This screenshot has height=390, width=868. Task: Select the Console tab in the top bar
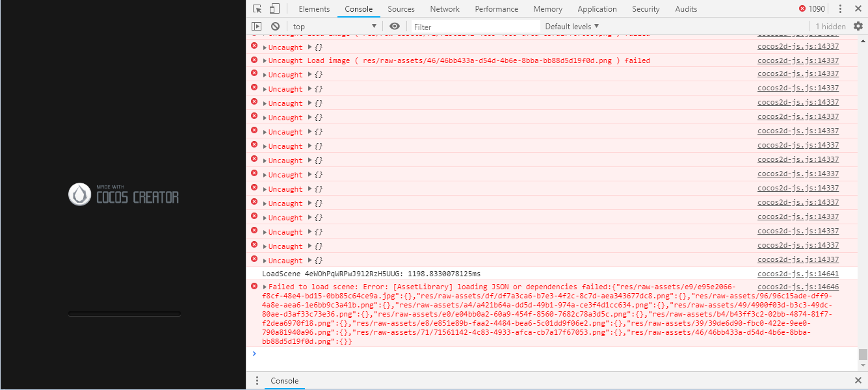pyautogui.click(x=359, y=9)
